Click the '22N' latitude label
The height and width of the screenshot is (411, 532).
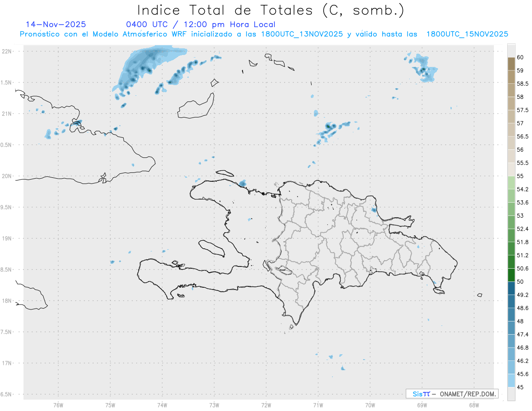(x=7, y=51)
